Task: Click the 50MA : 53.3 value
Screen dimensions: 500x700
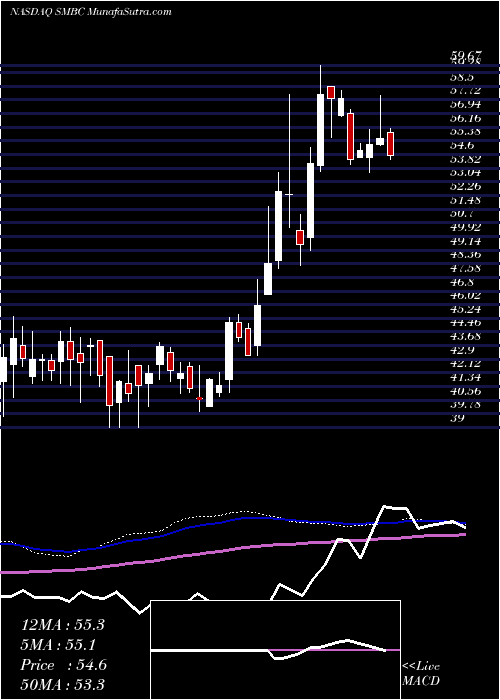Action: coord(63,685)
